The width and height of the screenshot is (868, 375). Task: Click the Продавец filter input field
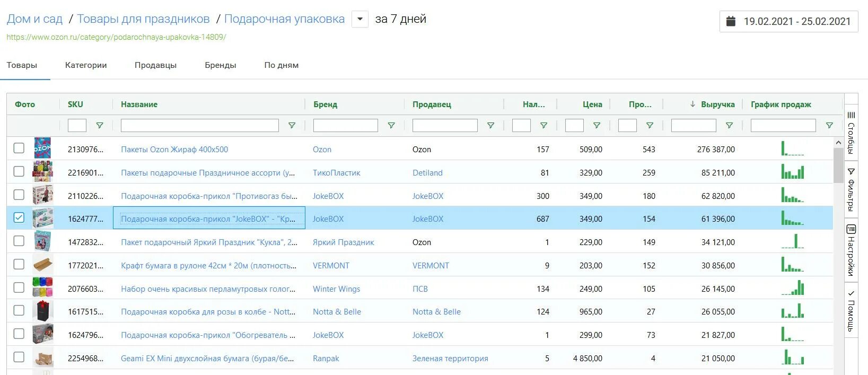445,125
